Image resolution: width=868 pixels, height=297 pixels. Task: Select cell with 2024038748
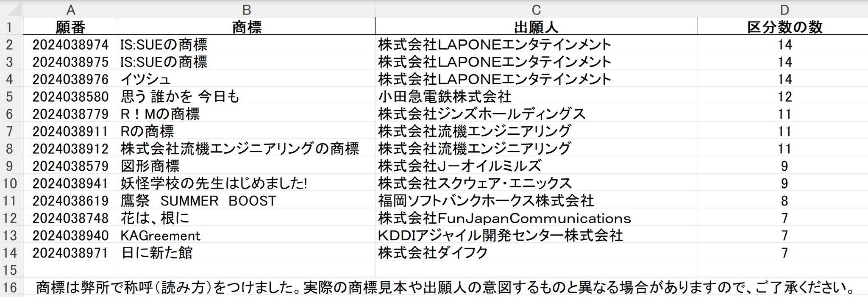pyautogui.click(x=71, y=218)
